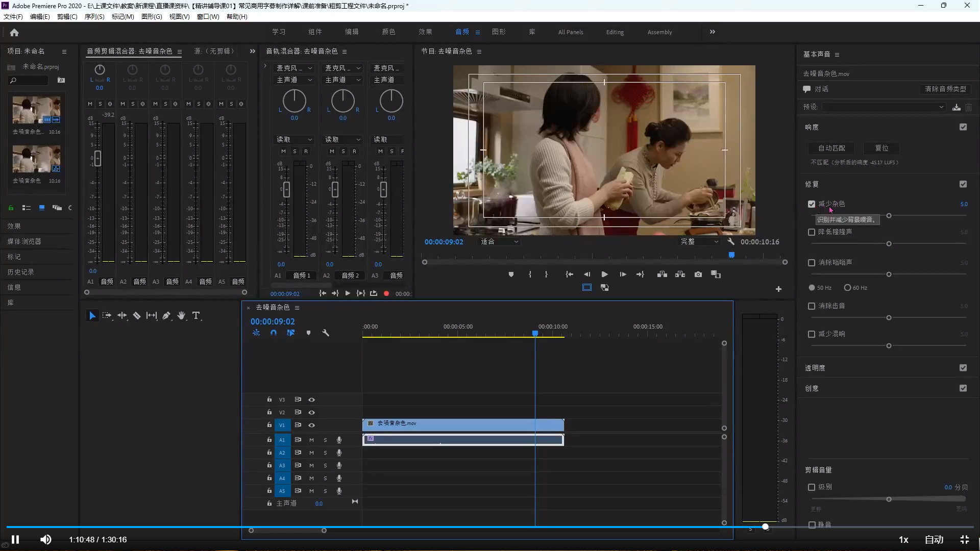Image resolution: width=980 pixels, height=551 pixels.
Task: Pick the Pen tool
Action: (166, 316)
